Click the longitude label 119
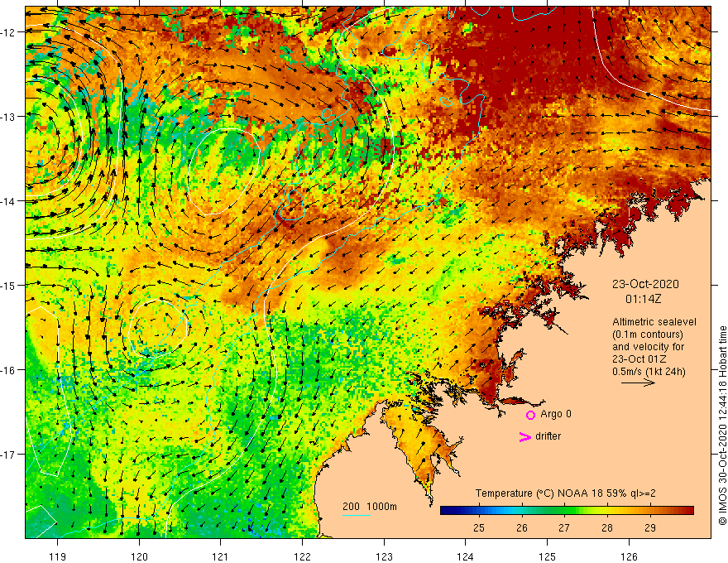 click(x=58, y=556)
